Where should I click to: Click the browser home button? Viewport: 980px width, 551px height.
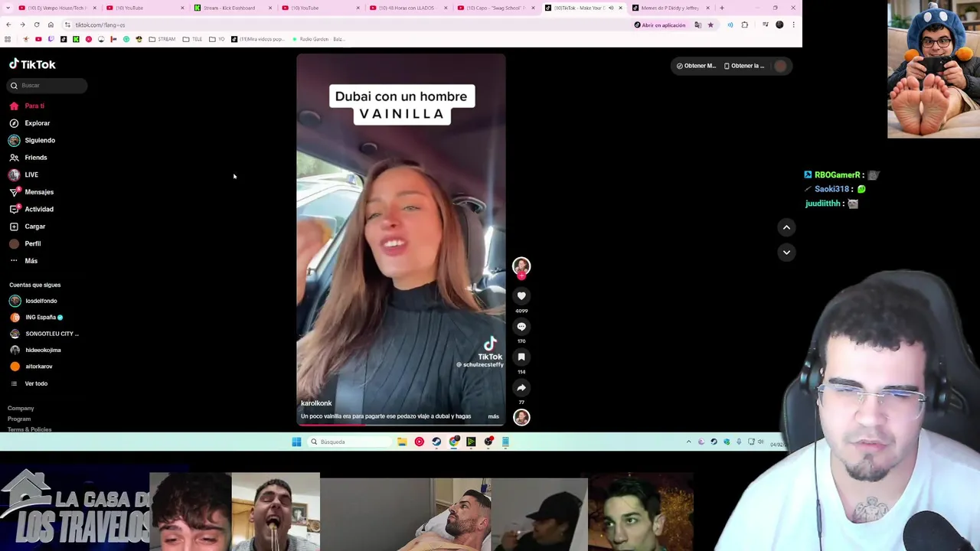pos(51,25)
